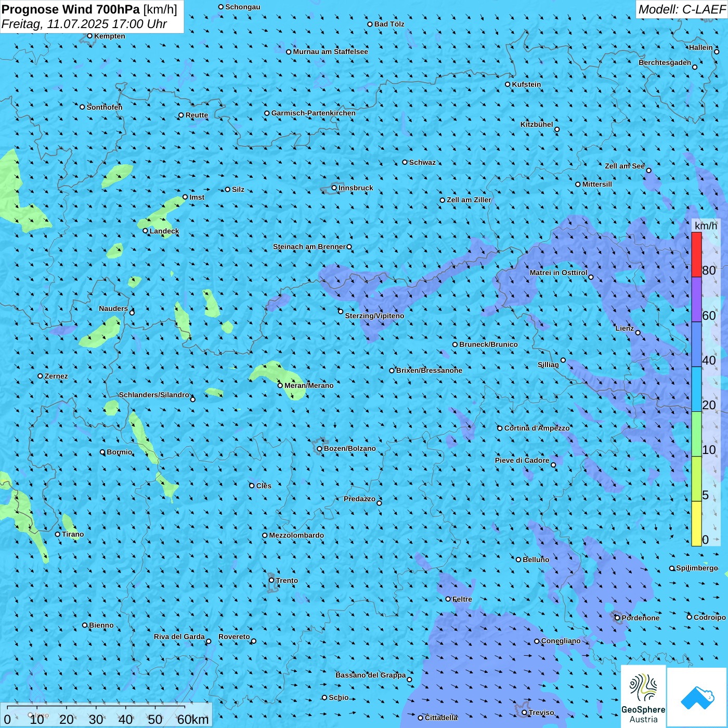Click the 'Spilimbergo' town label
The height and width of the screenshot is (728, 728).
[697, 568]
